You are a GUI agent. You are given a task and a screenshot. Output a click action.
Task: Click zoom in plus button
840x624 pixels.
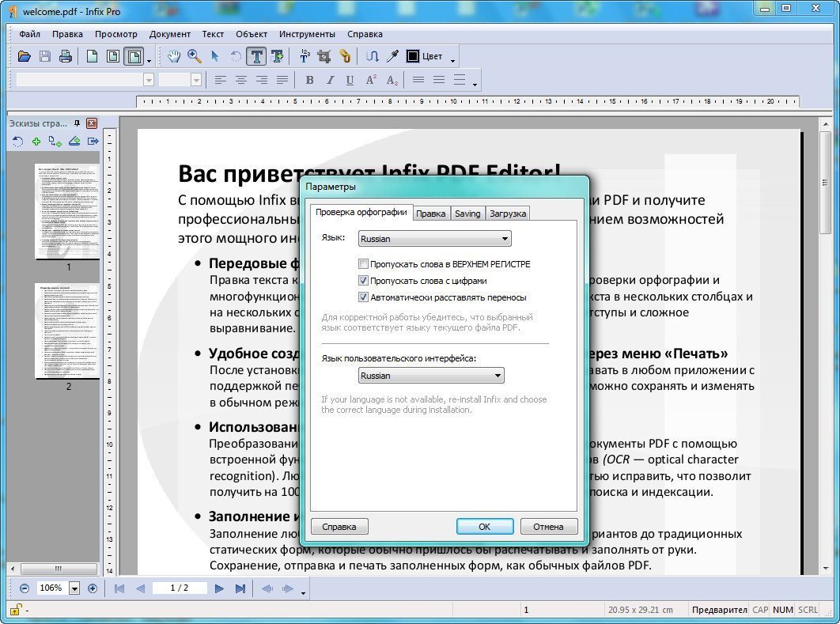[x=92, y=588]
